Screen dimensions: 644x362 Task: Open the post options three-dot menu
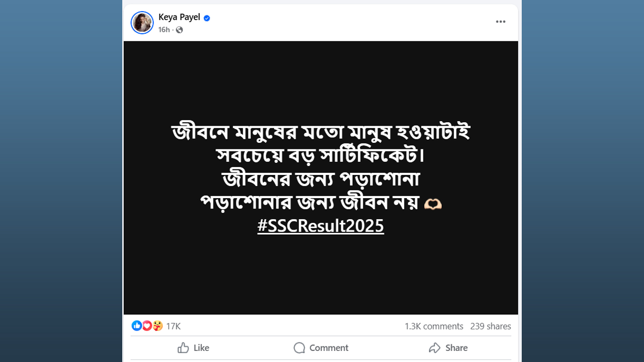point(500,22)
